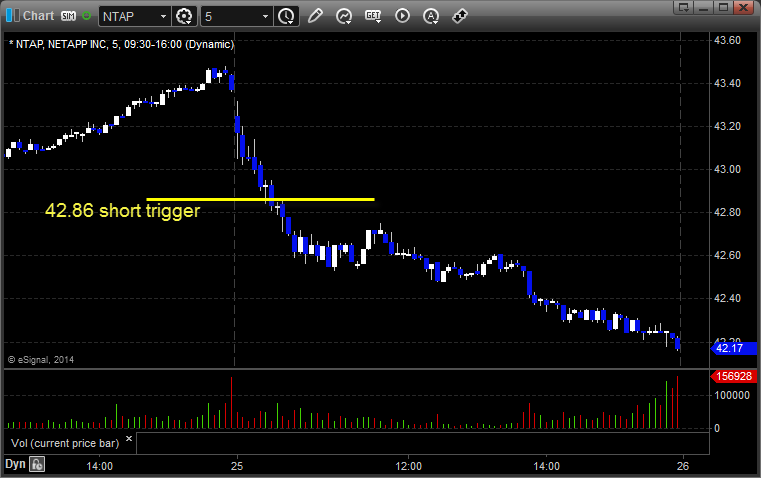Screen dimensions: 761x478
Task: Open the studies indicator menu icon
Action: (x=344, y=16)
